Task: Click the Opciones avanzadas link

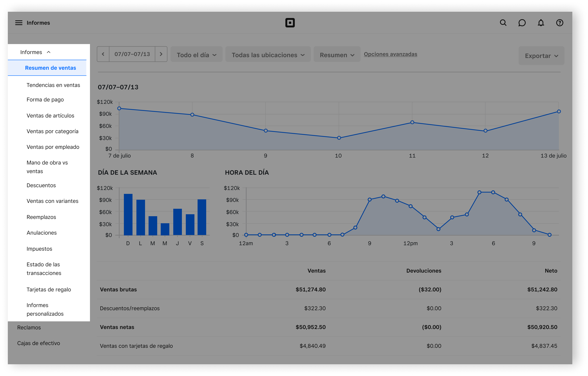Action: pyautogui.click(x=390, y=54)
